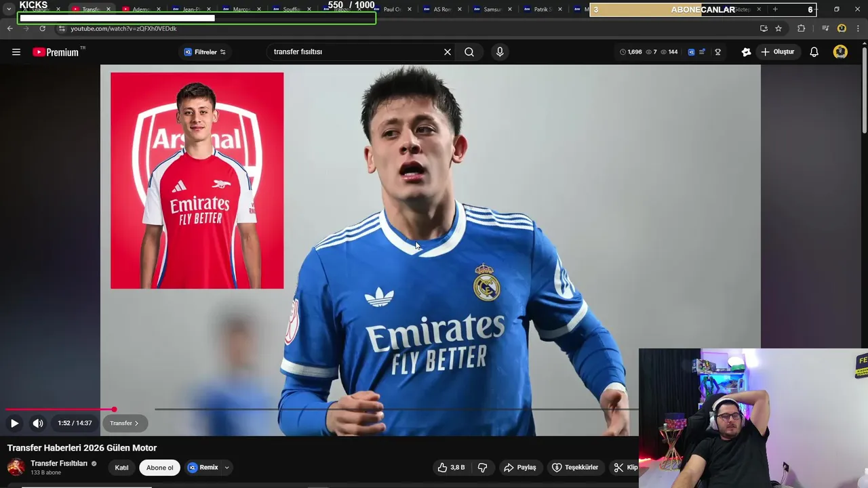Viewport: 868px width, 488px height.
Task: Switch to the Paul O tab
Action: coord(392,9)
